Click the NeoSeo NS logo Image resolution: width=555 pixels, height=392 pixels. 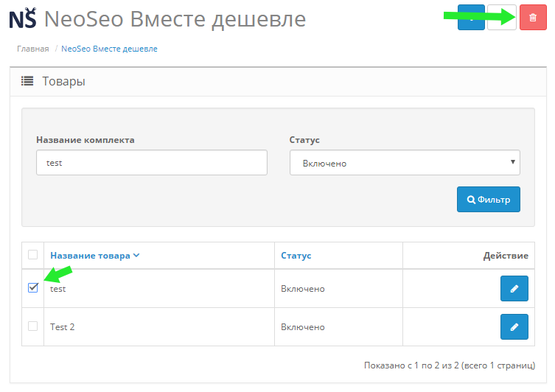pyautogui.click(x=23, y=18)
